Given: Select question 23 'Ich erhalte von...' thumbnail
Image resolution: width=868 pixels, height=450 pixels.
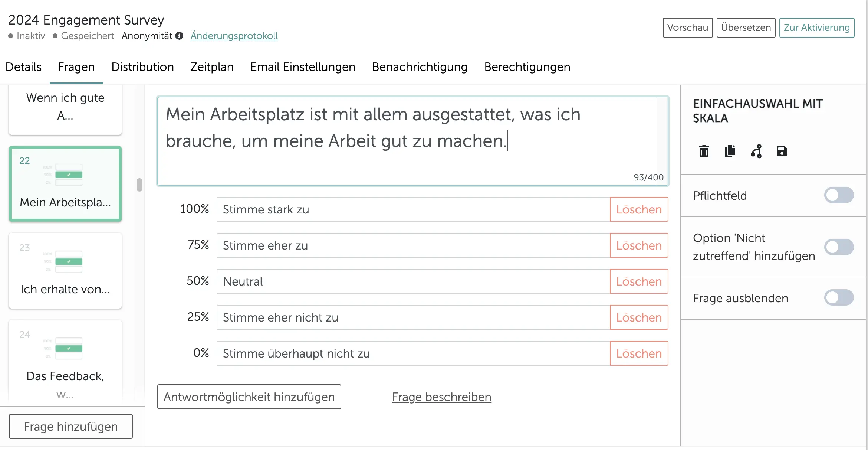Looking at the screenshot, I should point(65,271).
